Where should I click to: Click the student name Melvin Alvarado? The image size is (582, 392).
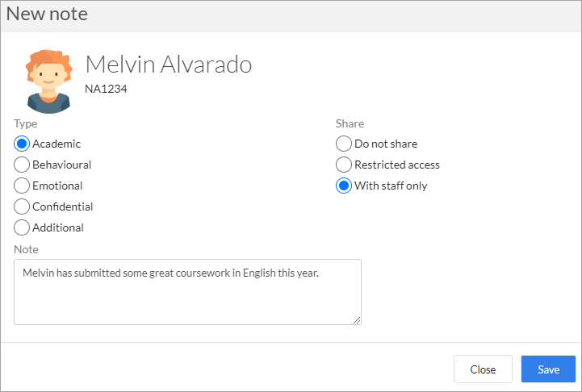pos(169,65)
